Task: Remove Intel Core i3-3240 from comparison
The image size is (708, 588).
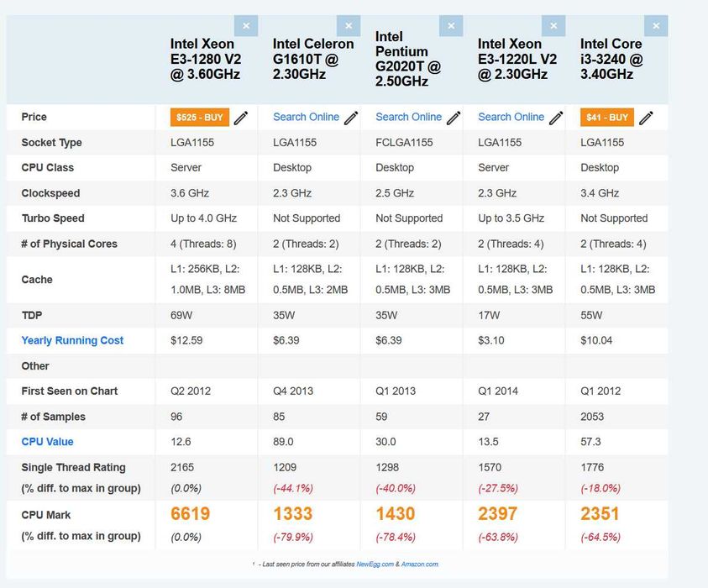Action: click(x=656, y=26)
